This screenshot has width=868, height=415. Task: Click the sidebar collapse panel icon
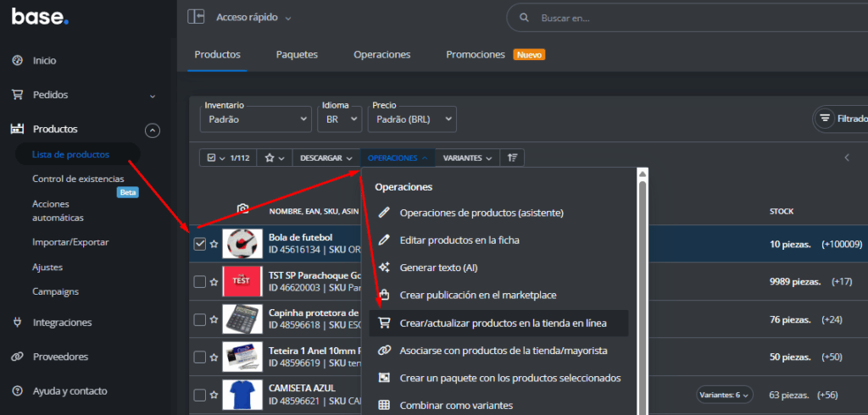[197, 17]
